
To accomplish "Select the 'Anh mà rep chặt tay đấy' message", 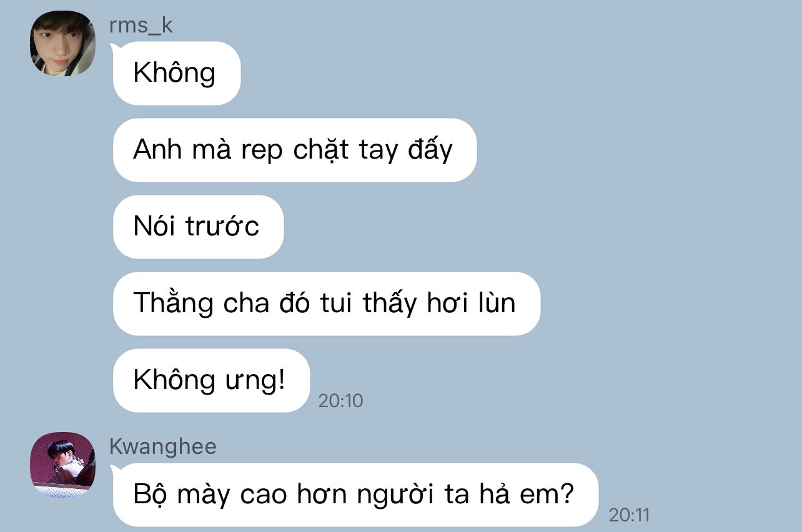I will point(295,150).
